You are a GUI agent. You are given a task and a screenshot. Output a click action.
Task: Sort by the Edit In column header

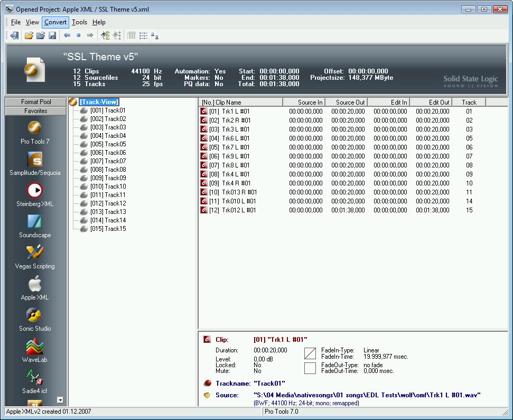pyautogui.click(x=389, y=102)
